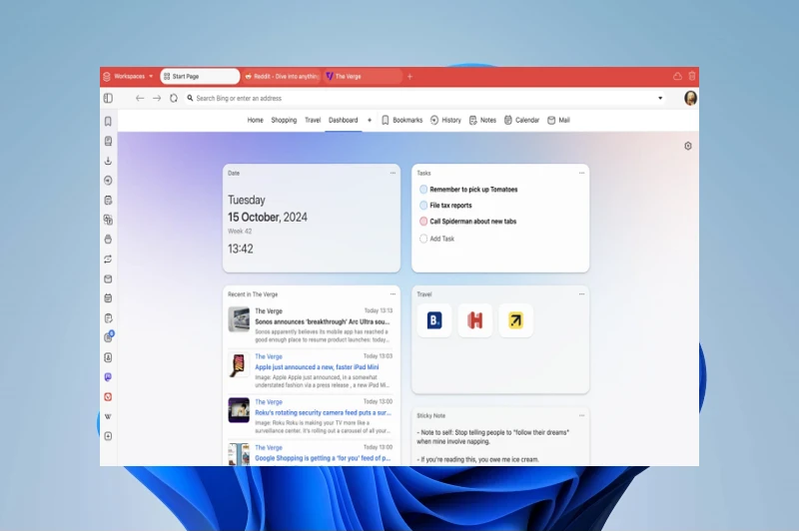Open 'Recent in The Verge' widget options menu
This screenshot has height=532, width=799.
393,294
